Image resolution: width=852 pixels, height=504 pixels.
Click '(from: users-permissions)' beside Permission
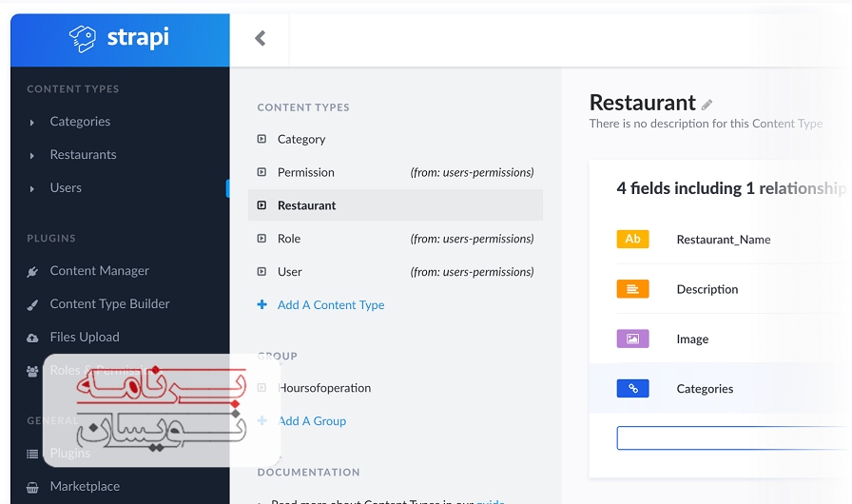click(x=472, y=173)
